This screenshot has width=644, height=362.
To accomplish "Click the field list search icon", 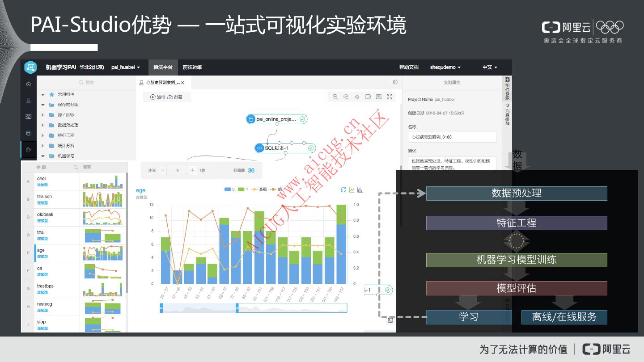I will [x=76, y=167].
